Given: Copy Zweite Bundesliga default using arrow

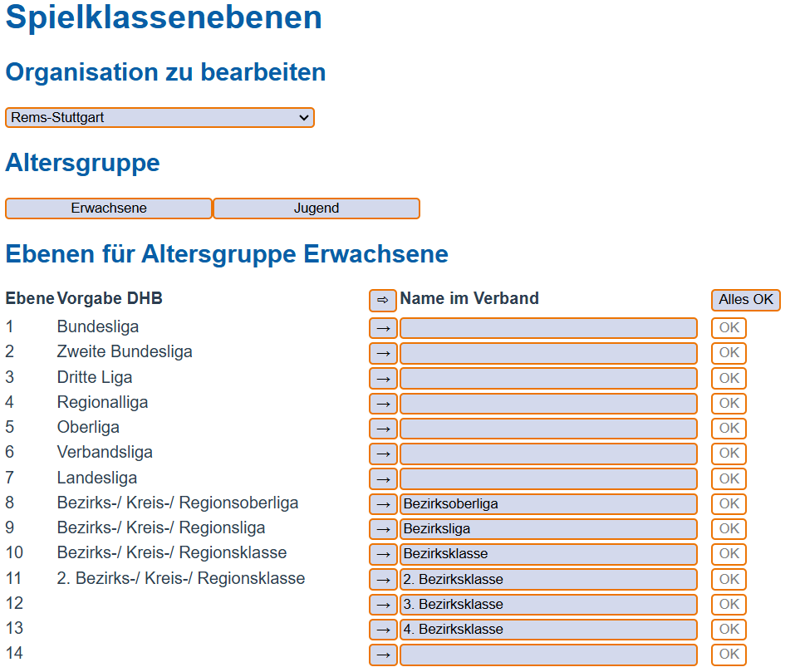Looking at the screenshot, I should 383,353.
